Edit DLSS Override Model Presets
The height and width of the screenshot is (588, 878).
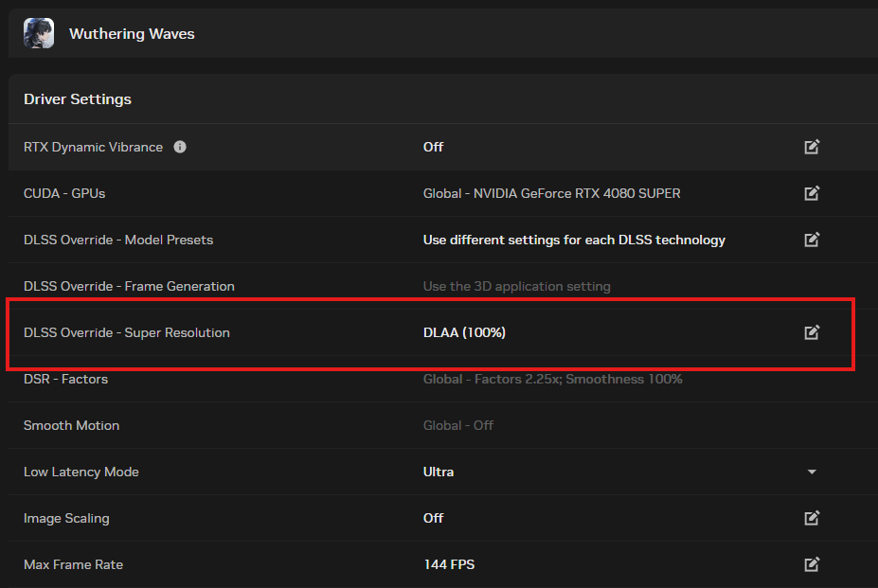point(812,240)
